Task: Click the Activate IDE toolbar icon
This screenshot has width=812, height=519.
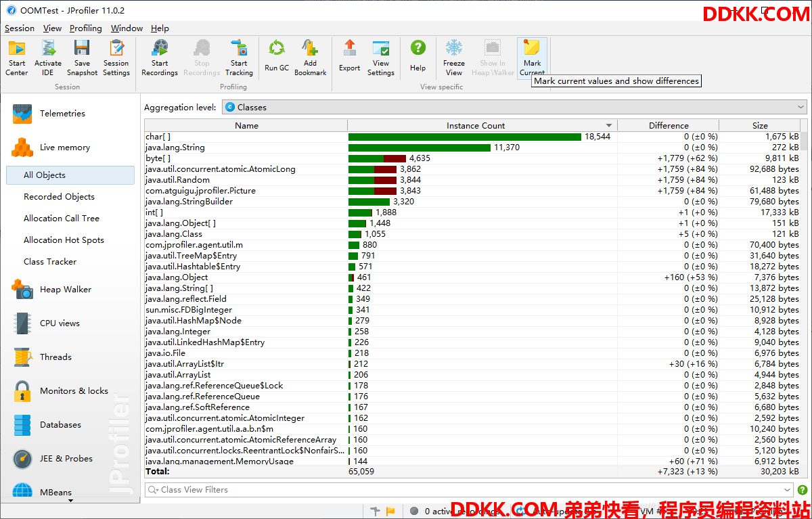Action: coord(48,58)
